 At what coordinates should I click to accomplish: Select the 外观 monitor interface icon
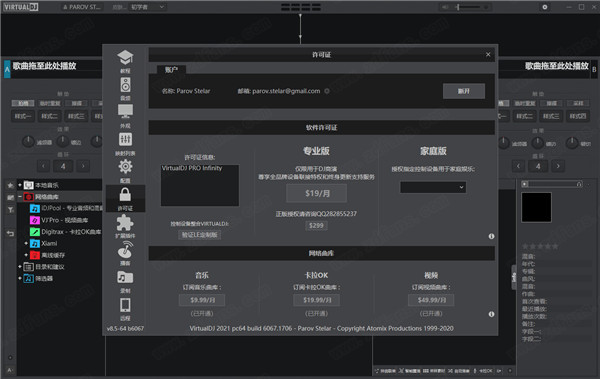125,116
